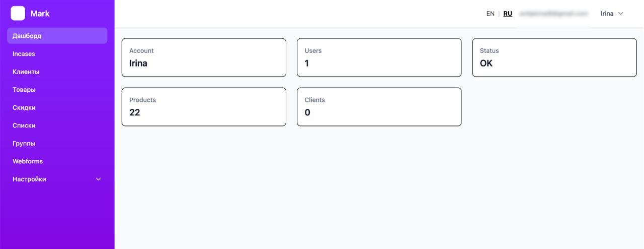Image resolution: width=644 pixels, height=249 pixels.
Task: Expand the Настройки menu chevron
Action: [x=99, y=179]
